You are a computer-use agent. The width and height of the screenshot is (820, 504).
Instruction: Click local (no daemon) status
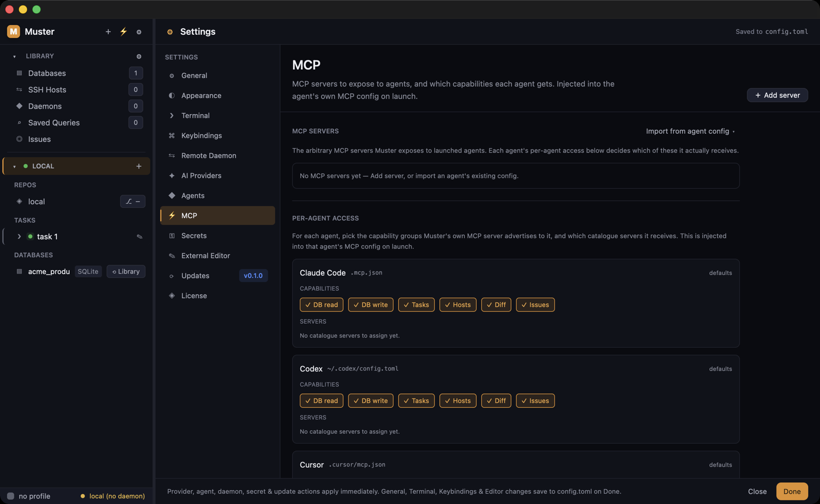coord(113,496)
